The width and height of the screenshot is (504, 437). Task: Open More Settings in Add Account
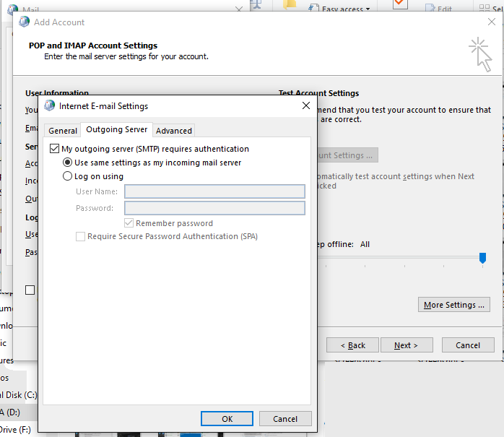pyautogui.click(x=454, y=305)
